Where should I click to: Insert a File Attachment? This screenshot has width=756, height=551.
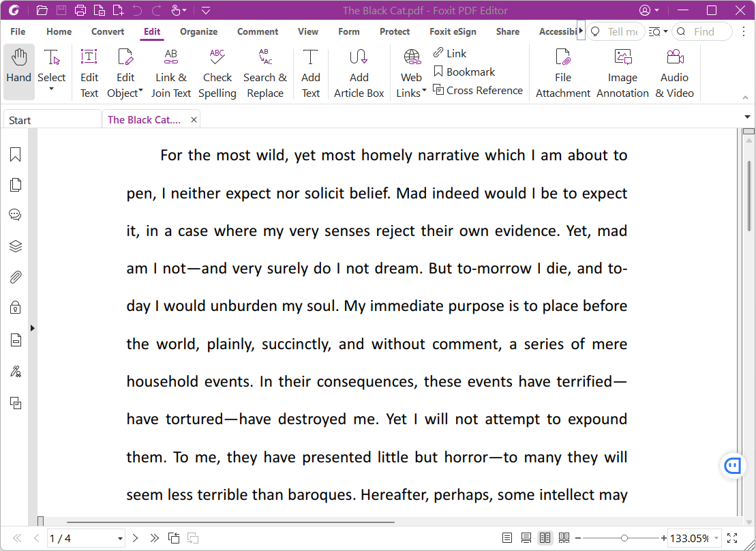point(562,74)
